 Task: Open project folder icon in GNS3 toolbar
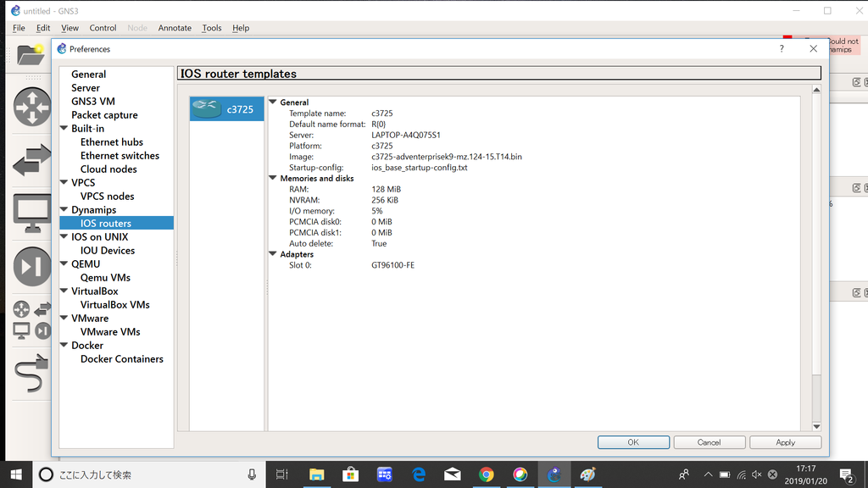coord(31,55)
